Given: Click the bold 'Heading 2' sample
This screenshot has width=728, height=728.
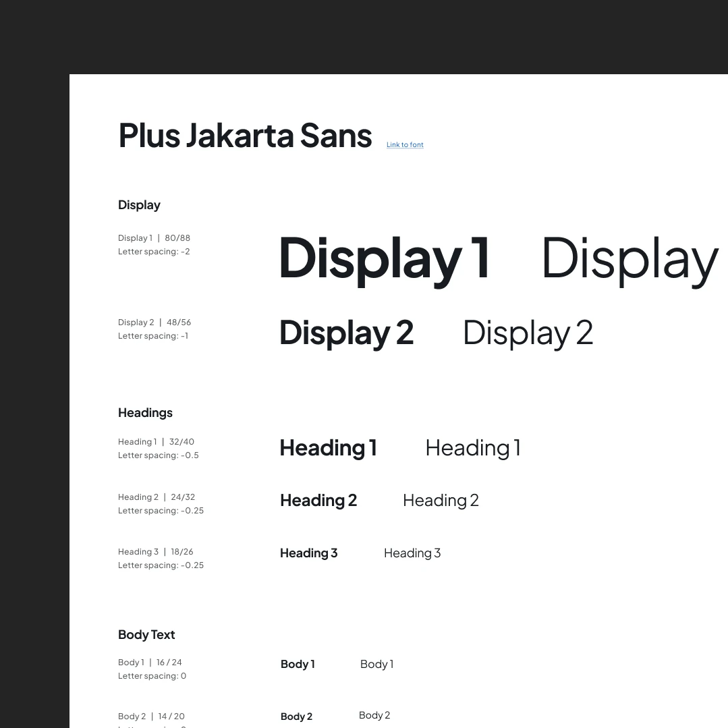Looking at the screenshot, I should [x=318, y=501].
